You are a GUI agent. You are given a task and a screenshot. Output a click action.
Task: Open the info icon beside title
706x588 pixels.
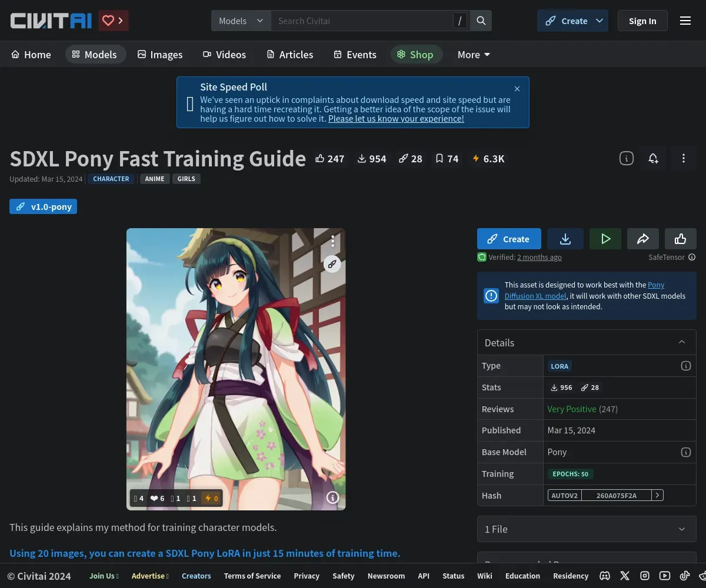click(x=627, y=158)
